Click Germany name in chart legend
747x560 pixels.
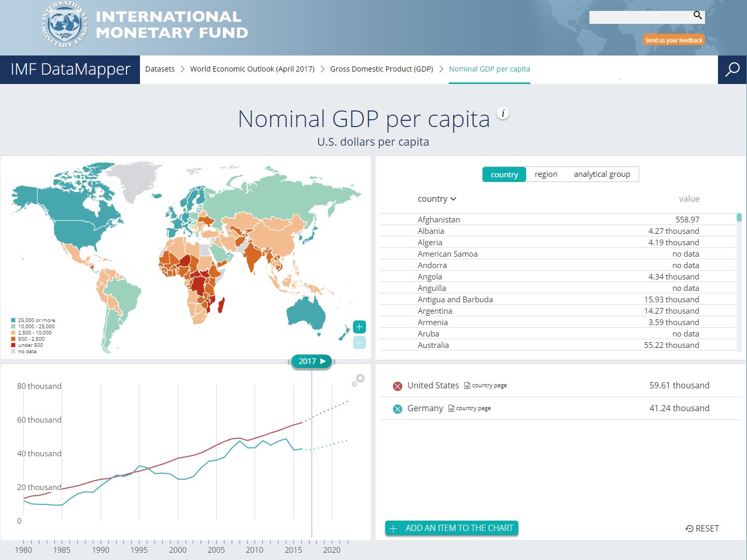click(425, 408)
